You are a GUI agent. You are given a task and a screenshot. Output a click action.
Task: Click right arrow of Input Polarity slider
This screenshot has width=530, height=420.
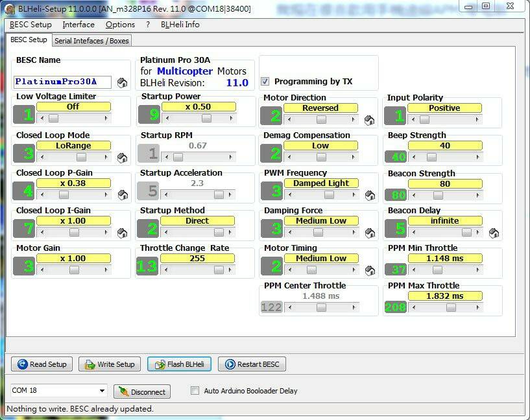click(x=477, y=119)
